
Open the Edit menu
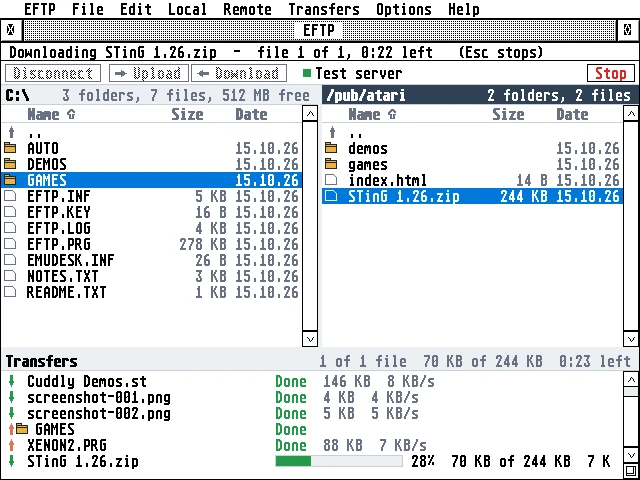(x=136, y=9)
